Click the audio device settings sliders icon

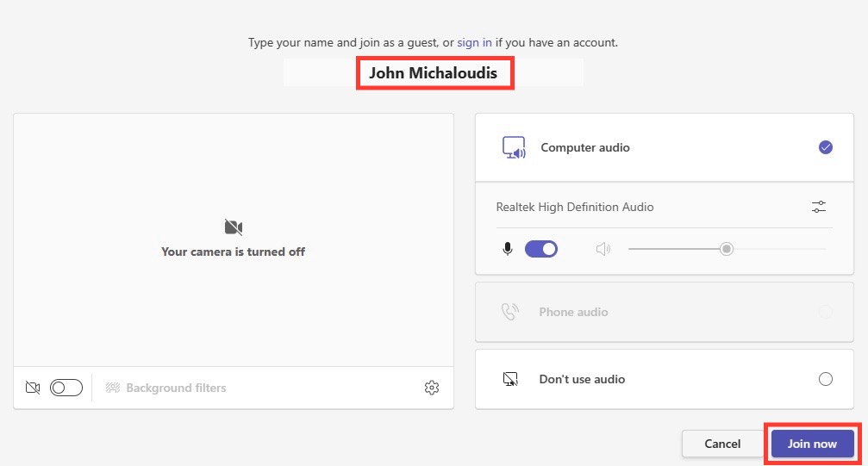point(819,207)
